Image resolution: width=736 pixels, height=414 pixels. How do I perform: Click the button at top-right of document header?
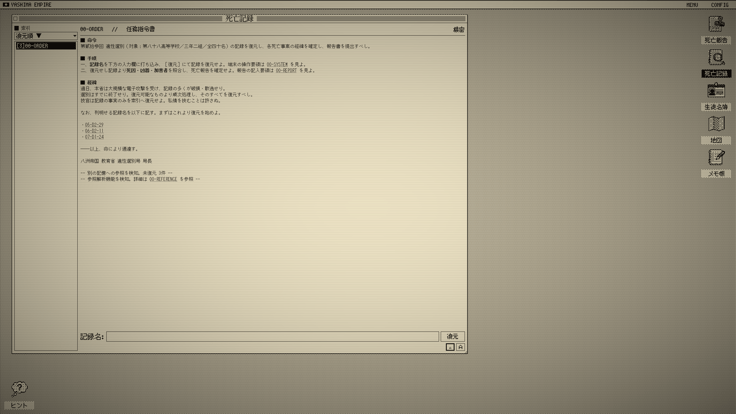[x=459, y=30]
